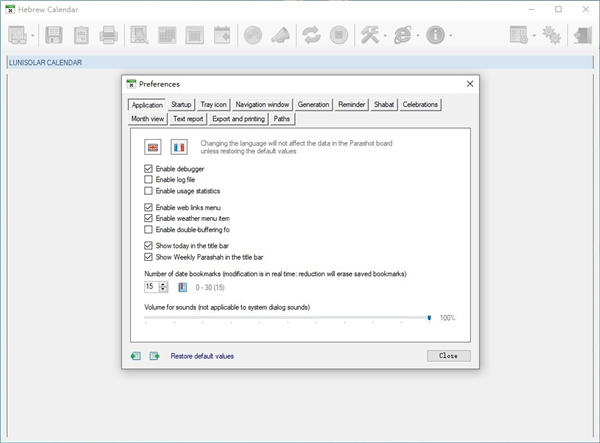Enable the log file checkbox
This screenshot has height=443, width=600.
(149, 180)
